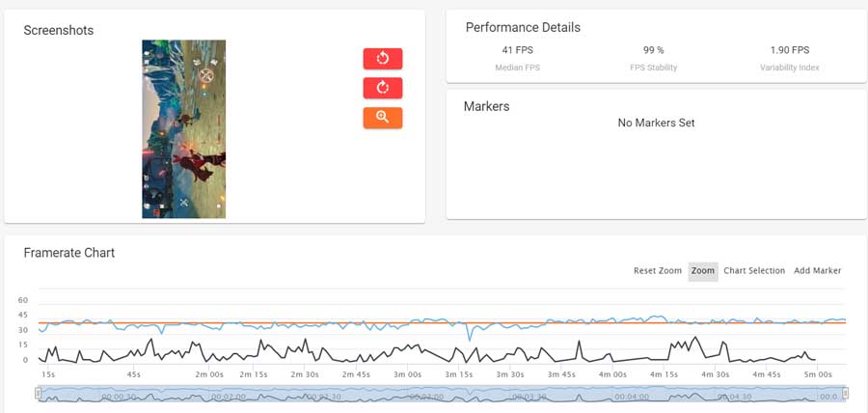Open the game screenshot thumbnail
Image resolution: width=868 pixels, height=413 pixels.
tap(184, 128)
